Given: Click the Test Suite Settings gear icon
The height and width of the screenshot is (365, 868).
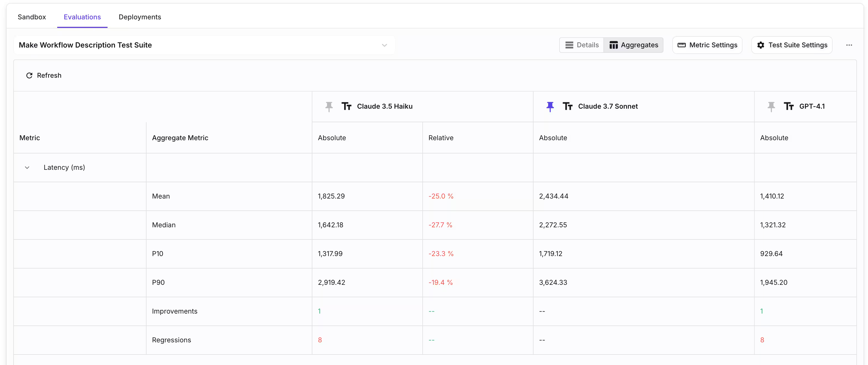Looking at the screenshot, I should click(x=760, y=45).
